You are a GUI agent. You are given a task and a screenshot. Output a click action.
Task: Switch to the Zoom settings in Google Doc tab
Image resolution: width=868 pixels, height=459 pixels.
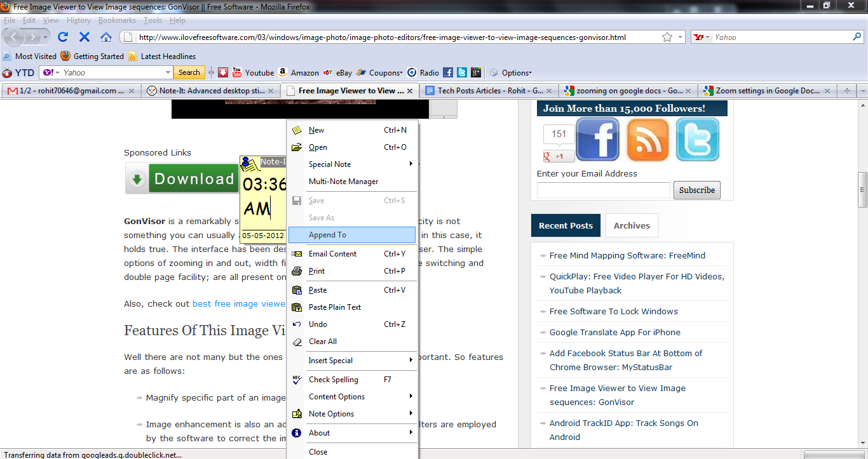coord(768,91)
